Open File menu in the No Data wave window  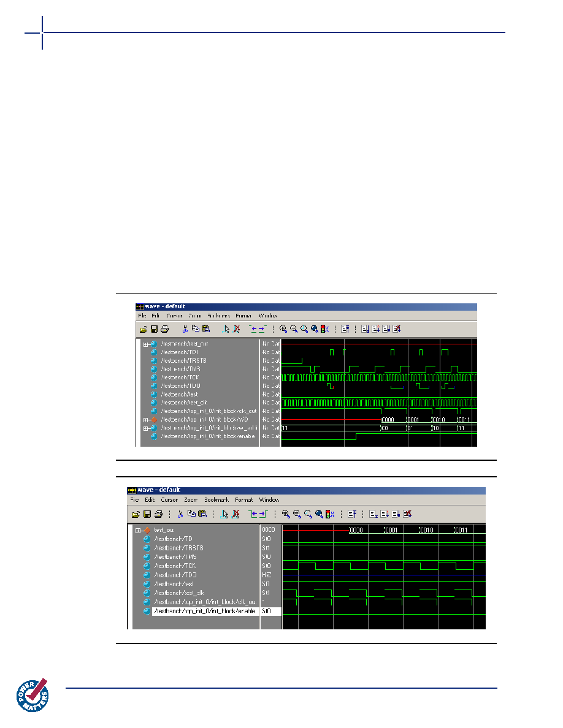(142, 316)
